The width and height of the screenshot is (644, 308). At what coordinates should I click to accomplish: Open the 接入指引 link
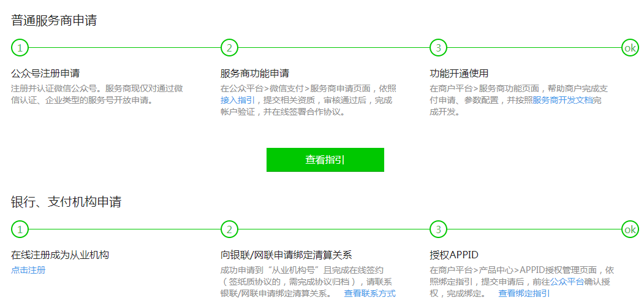pyautogui.click(x=238, y=100)
